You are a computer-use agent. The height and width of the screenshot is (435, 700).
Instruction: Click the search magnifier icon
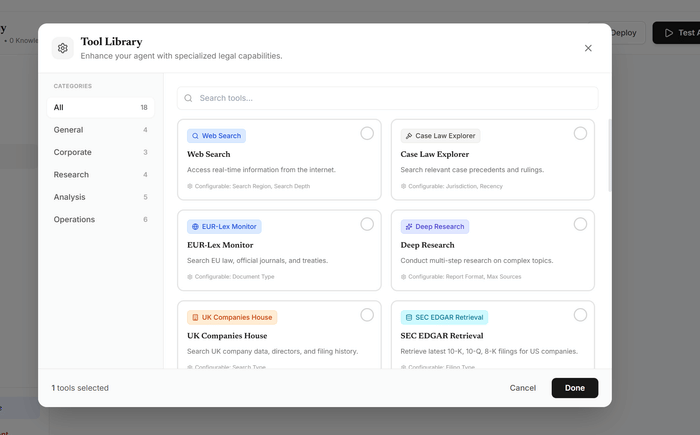click(x=188, y=98)
